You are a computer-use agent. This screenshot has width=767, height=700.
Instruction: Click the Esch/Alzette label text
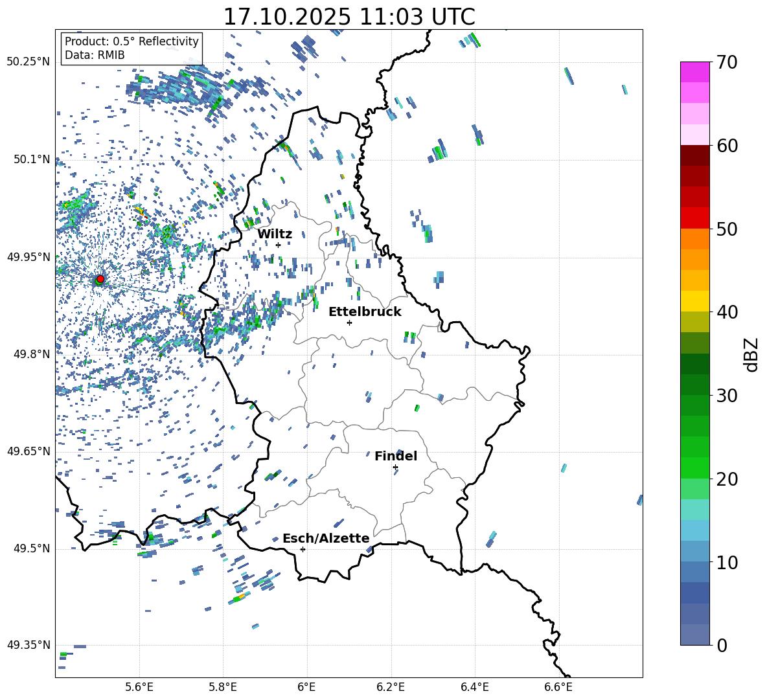[x=326, y=539]
